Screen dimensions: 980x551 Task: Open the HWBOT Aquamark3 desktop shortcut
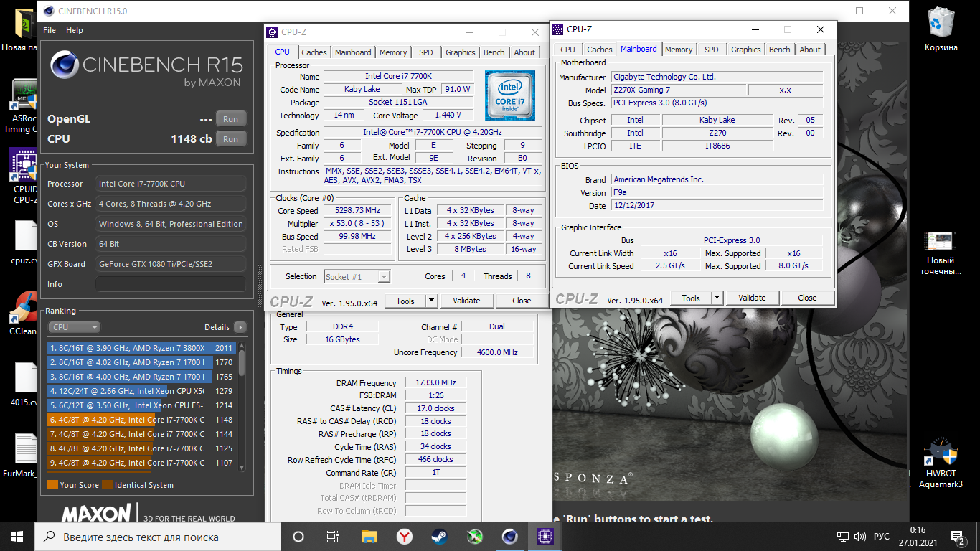click(x=941, y=462)
